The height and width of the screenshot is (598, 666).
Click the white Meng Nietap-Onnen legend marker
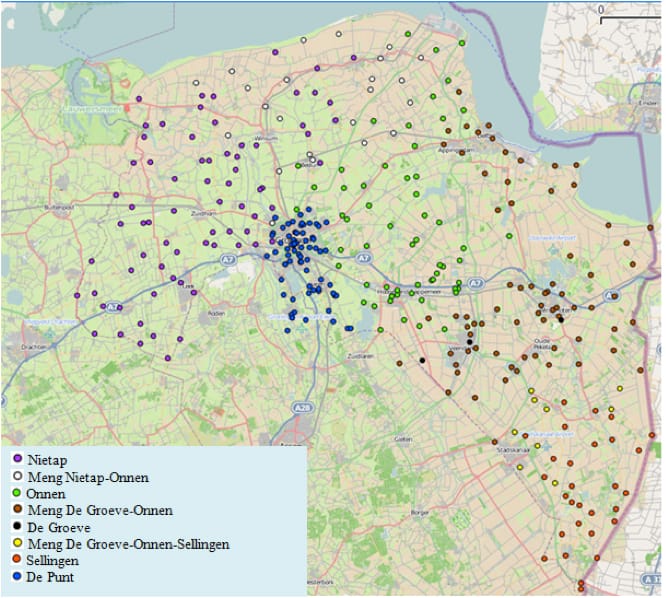pos(18,476)
